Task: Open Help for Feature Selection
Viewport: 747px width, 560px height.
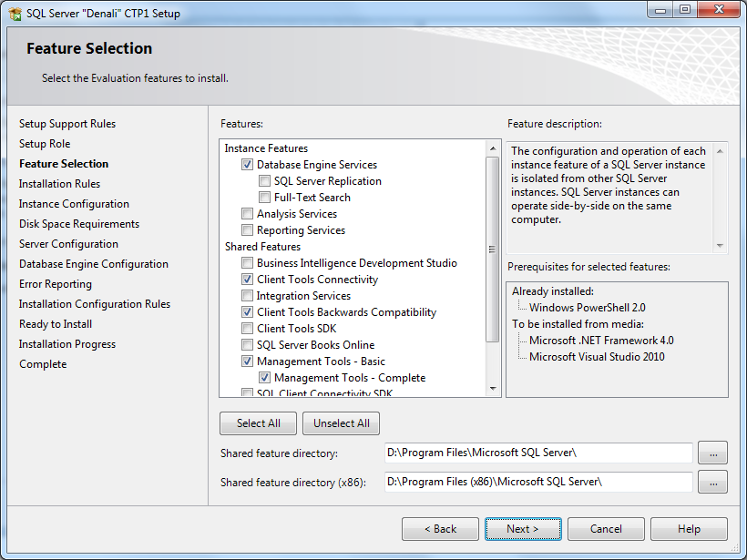Action: (x=689, y=529)
